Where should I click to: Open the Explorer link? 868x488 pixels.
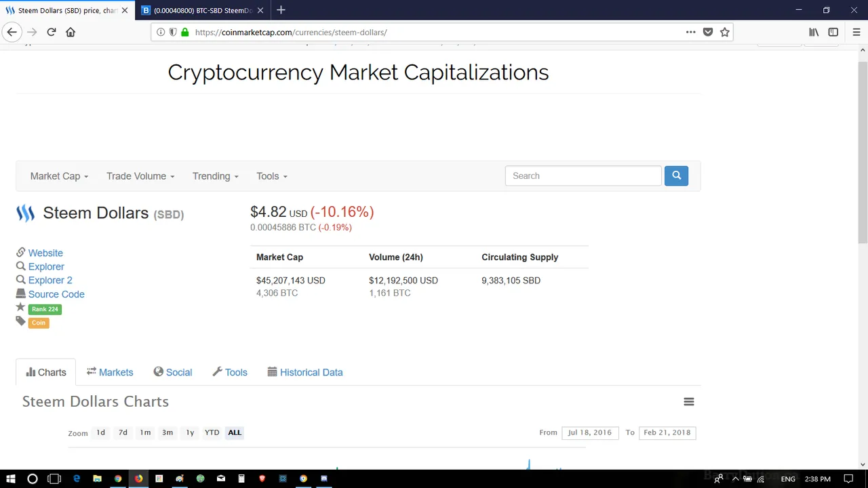(46, 266)
